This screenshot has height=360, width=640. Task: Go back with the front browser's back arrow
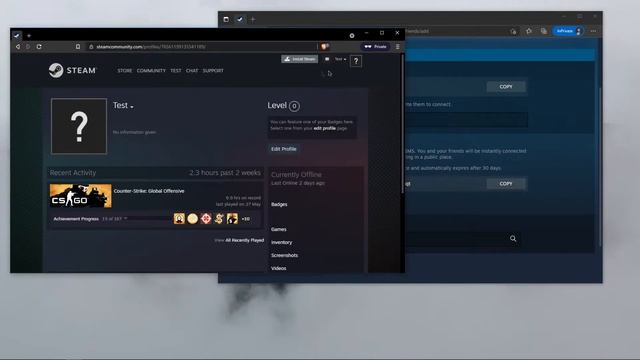18,47
